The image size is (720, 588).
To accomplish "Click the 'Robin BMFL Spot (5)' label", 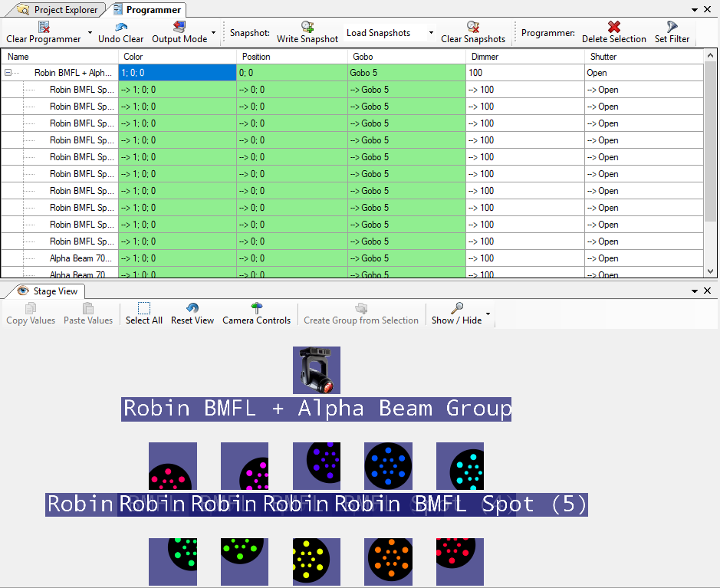I will [460, 504].
